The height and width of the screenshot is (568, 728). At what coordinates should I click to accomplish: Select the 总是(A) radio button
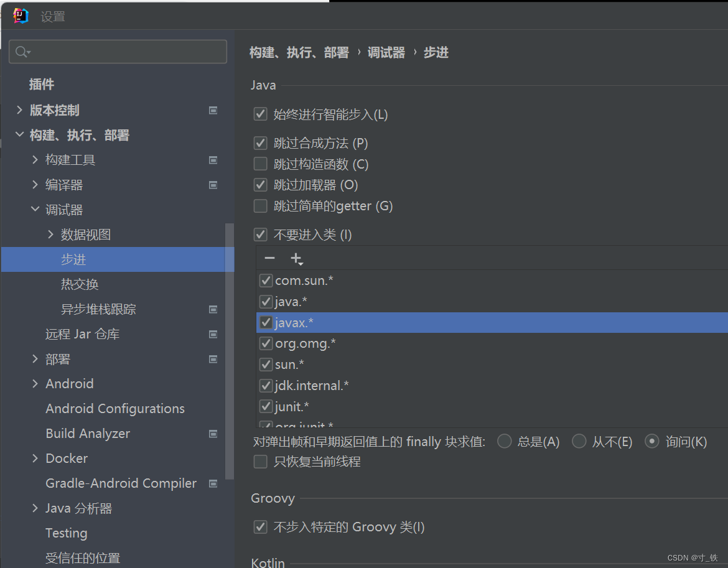pyautogui.click(x=504, y=441)
